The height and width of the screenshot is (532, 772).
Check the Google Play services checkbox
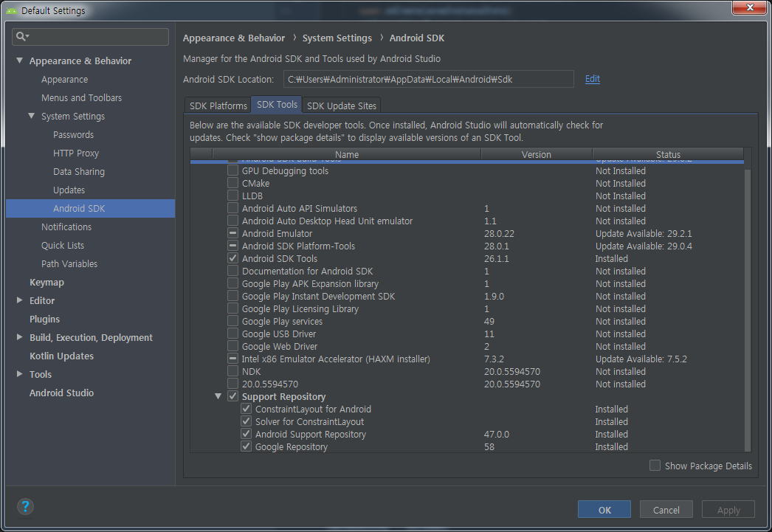(x=233, y=321)
